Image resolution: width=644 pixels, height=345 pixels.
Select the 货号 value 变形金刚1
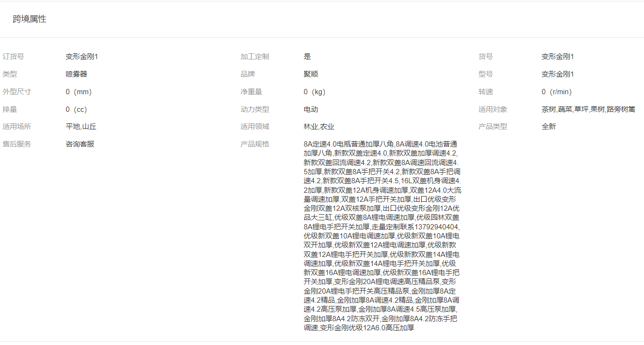click(557, 57)
